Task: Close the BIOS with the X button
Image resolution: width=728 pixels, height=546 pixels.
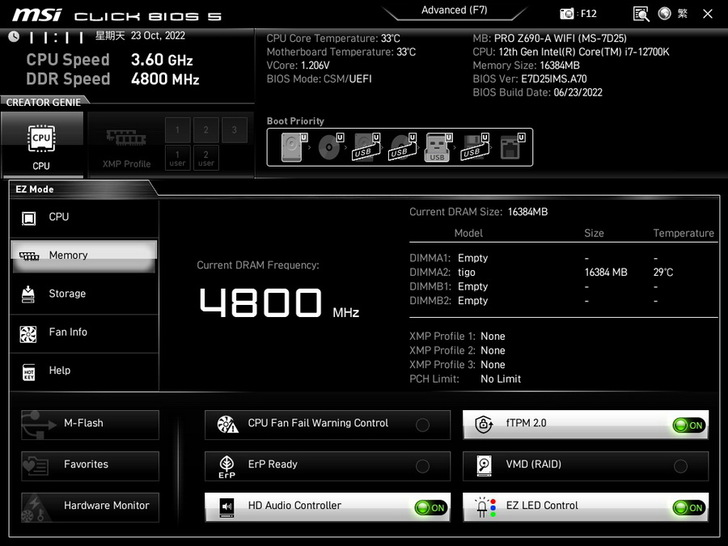Action: coord(708,14)
